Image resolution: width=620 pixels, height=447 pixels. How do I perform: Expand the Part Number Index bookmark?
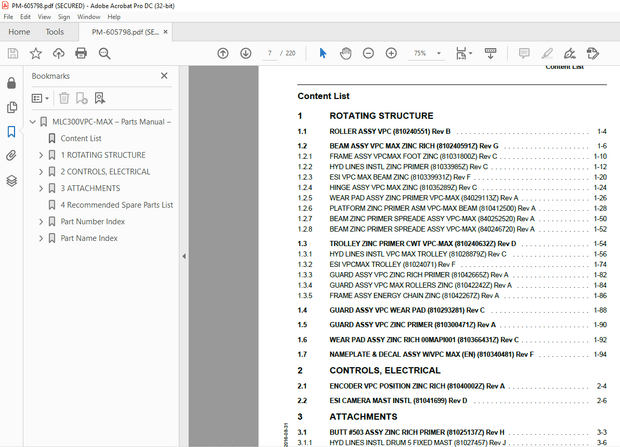41,221
